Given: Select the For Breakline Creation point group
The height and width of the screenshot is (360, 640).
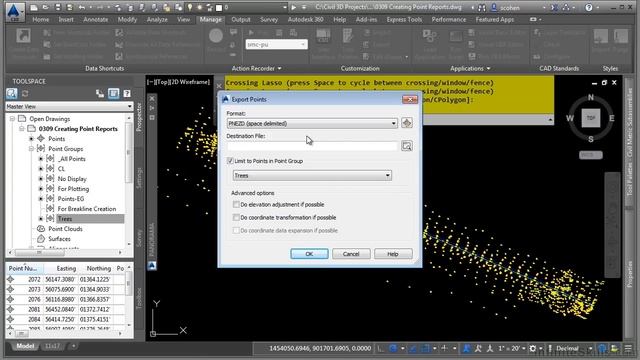Looking at the screenshot, I should (87, 209).
